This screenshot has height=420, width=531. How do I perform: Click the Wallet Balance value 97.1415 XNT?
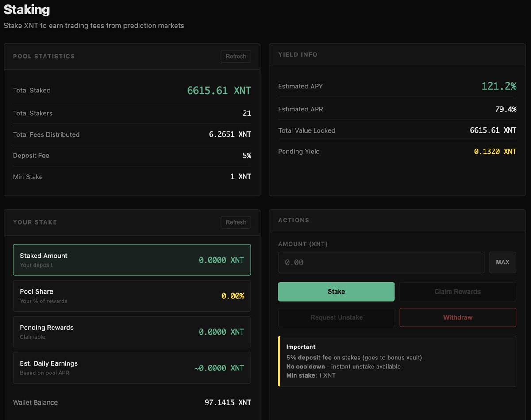228,402
